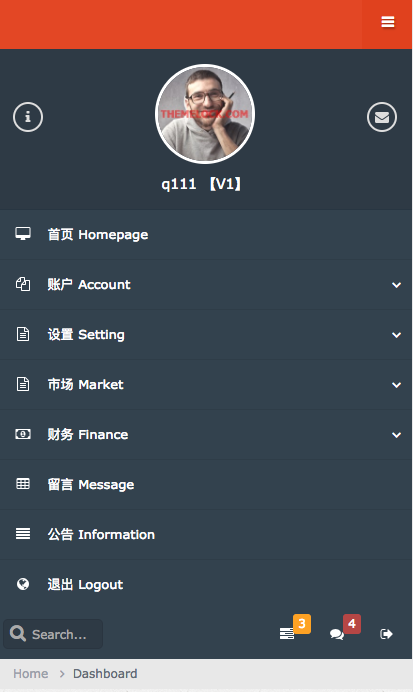413x692 pixels.
Task: Open the envelope mail icon
Action: pos(382,117)
